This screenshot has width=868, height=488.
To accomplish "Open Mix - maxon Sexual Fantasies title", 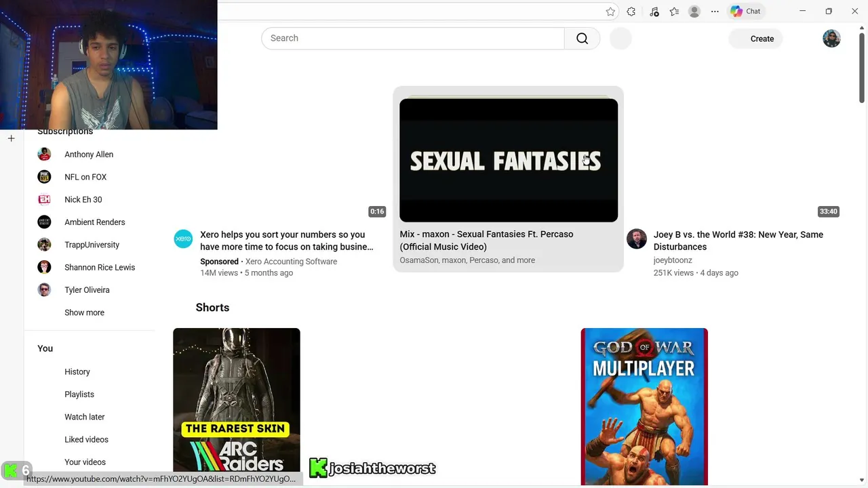I will 486,241.
